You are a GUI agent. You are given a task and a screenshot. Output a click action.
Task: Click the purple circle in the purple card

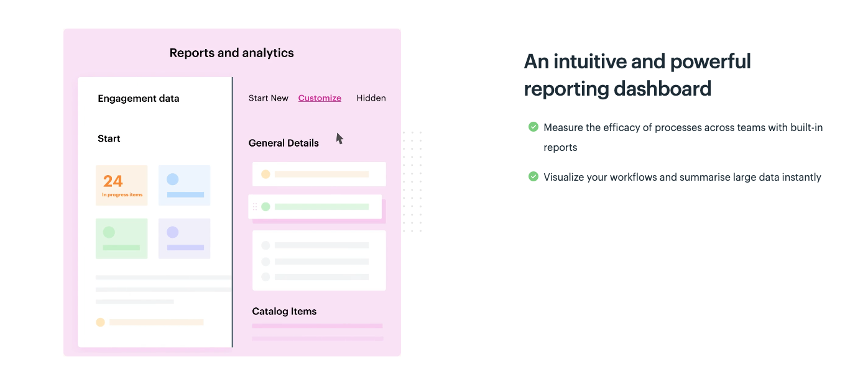[x=173, y=232]
